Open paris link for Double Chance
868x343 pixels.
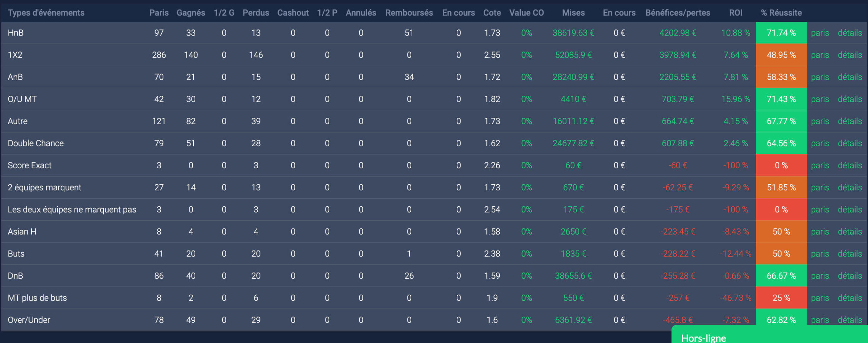[x=820, y=143]
